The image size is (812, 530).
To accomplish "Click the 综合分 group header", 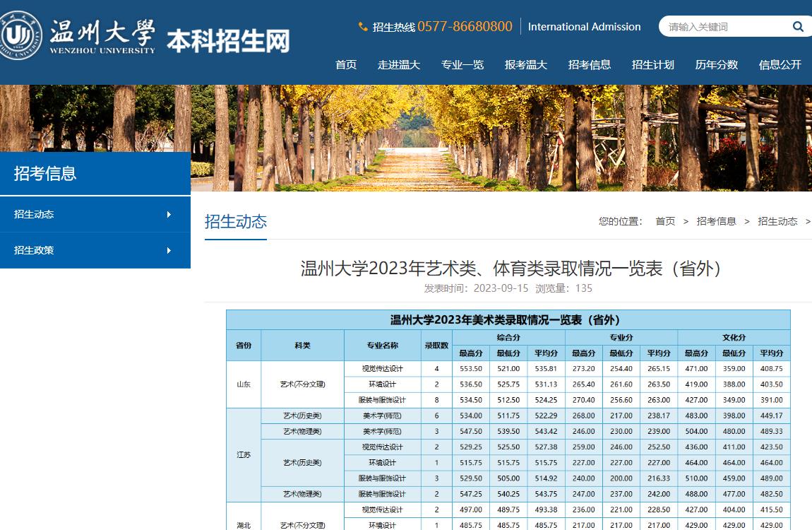I will pos(508,337).
